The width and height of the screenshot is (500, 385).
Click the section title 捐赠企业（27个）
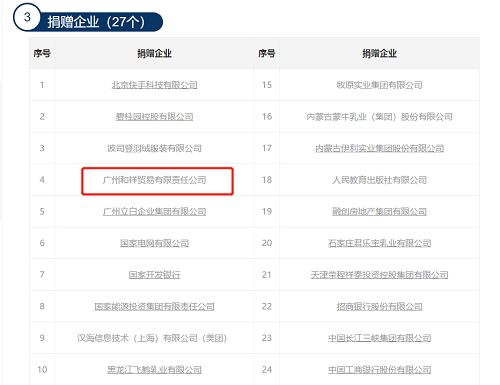point(96,22)
